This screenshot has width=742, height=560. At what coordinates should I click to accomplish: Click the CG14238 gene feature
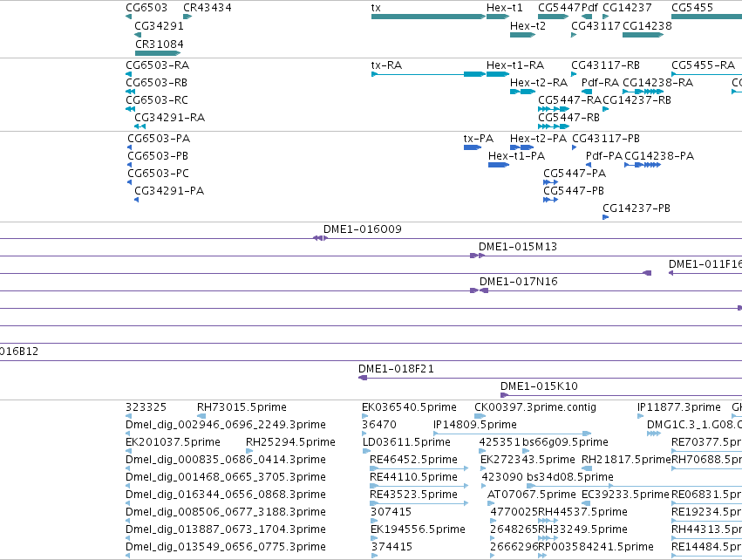tap(643, 35)
